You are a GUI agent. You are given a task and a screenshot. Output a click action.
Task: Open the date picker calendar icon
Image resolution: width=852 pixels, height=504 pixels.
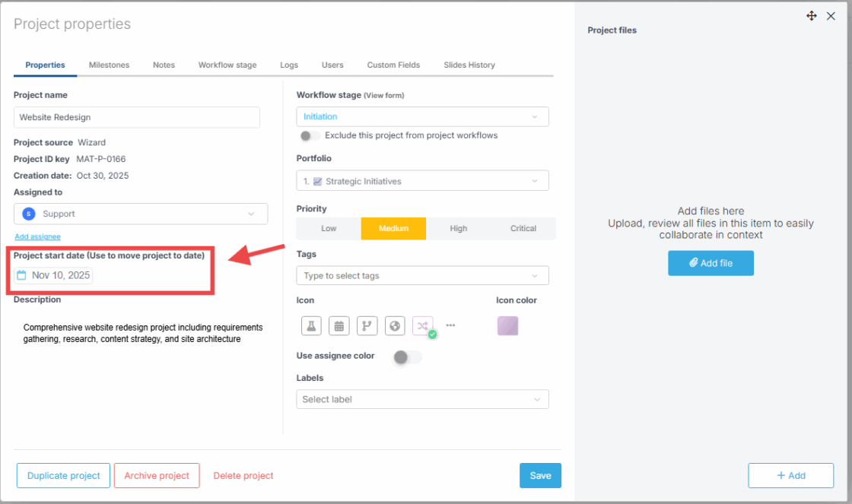tap(21, 274)
